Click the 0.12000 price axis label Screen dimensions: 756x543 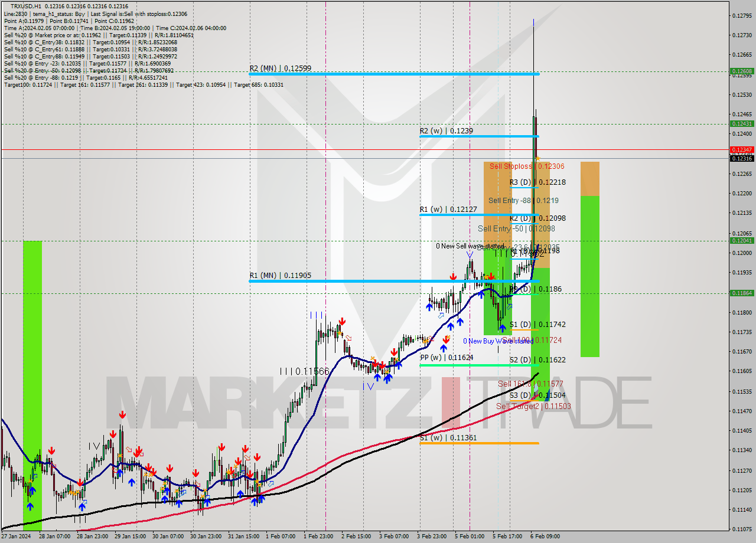pyautogui.click(x=742, y=253)
